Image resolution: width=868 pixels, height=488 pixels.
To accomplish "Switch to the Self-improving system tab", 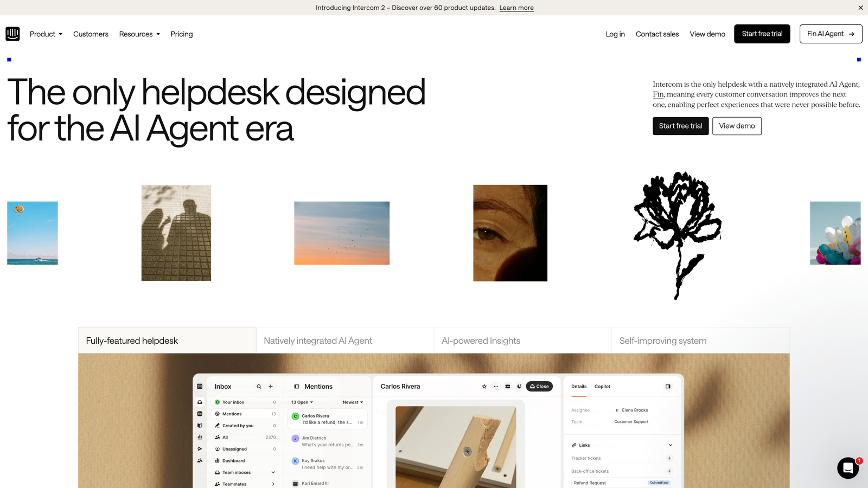I will pos(700,341).
